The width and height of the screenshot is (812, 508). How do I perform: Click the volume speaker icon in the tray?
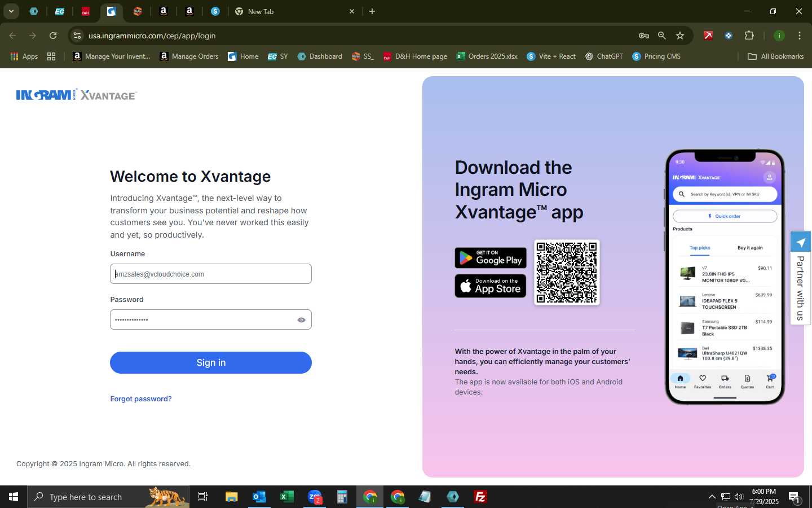[x=739, y=497]
